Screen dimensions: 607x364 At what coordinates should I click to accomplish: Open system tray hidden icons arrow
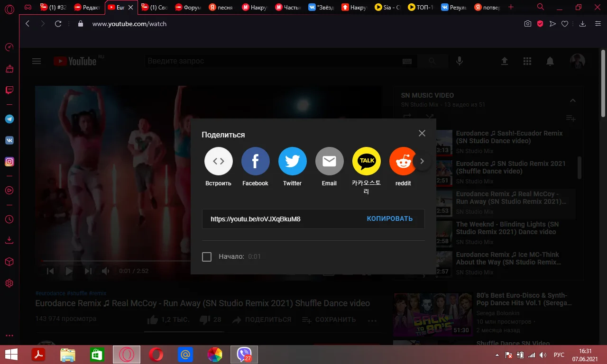(497, 355)
